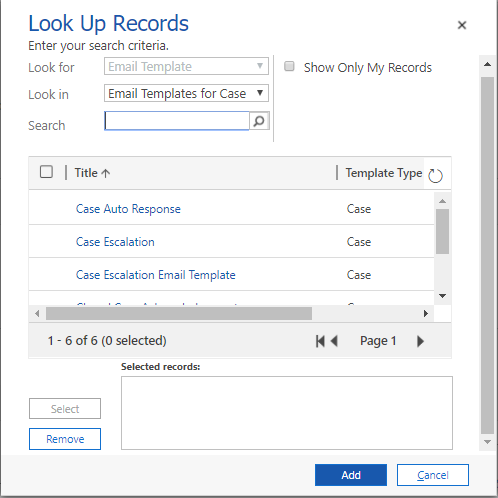Click the Add button
The image size is (498, 498).
coord(351,475)
